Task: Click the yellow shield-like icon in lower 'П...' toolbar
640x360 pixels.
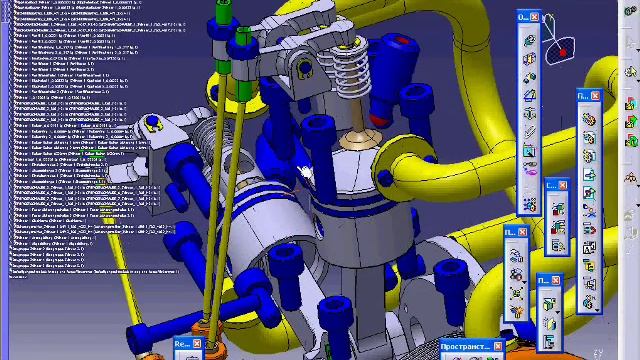Action: pos(549,324)
